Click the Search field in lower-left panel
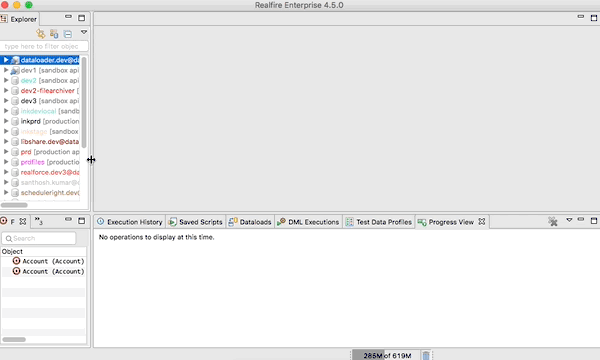The image size is (600, 360). [x=39, y=238]
